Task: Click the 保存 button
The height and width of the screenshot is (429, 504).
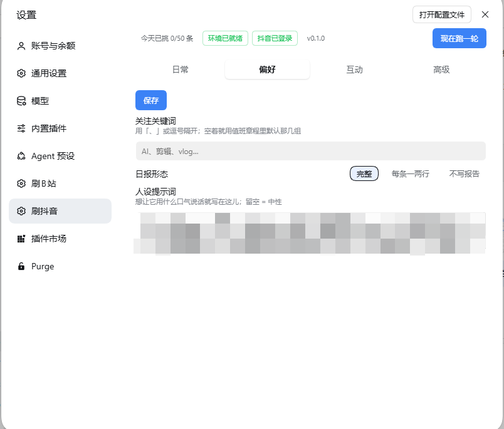Action: 151,100
